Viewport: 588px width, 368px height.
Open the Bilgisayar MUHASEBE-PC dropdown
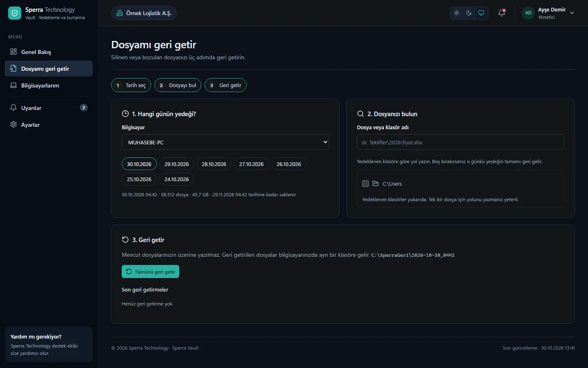[225, 142]
